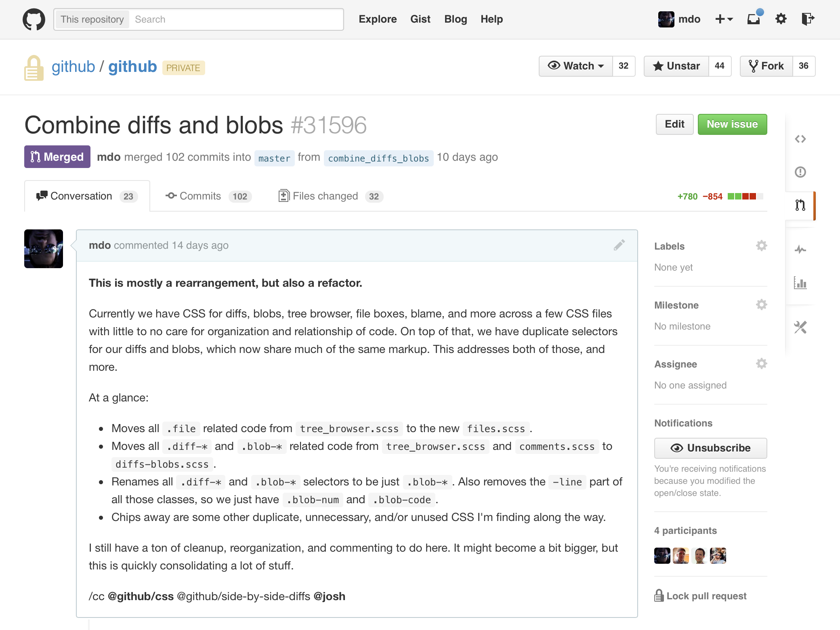
Task: Unsubscribe from pull request notifications
Action: [x=710, y=448]
